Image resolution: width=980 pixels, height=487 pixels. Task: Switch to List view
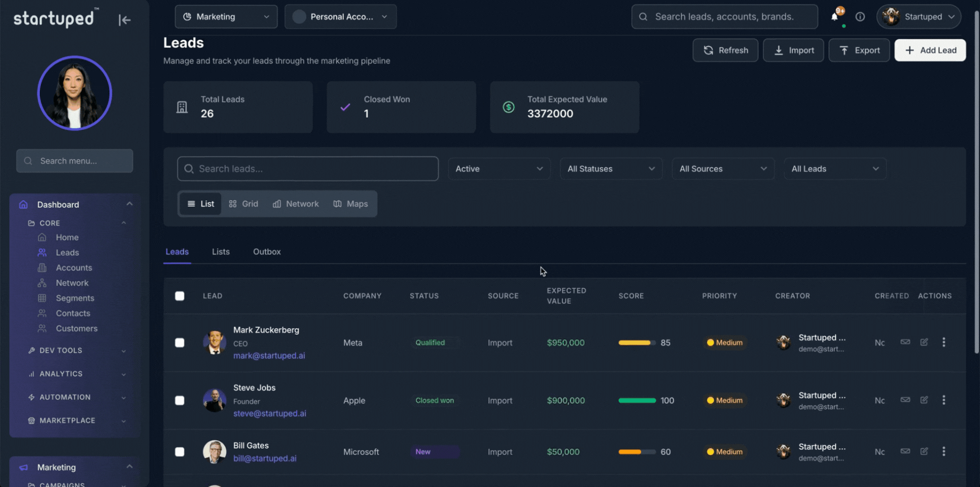click(x=200, y=204)
